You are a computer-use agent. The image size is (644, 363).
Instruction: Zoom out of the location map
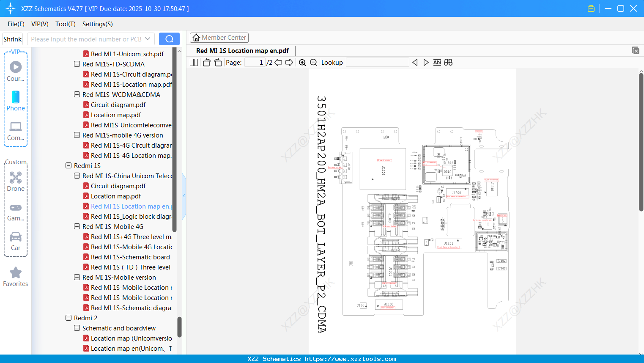(313, 62)
